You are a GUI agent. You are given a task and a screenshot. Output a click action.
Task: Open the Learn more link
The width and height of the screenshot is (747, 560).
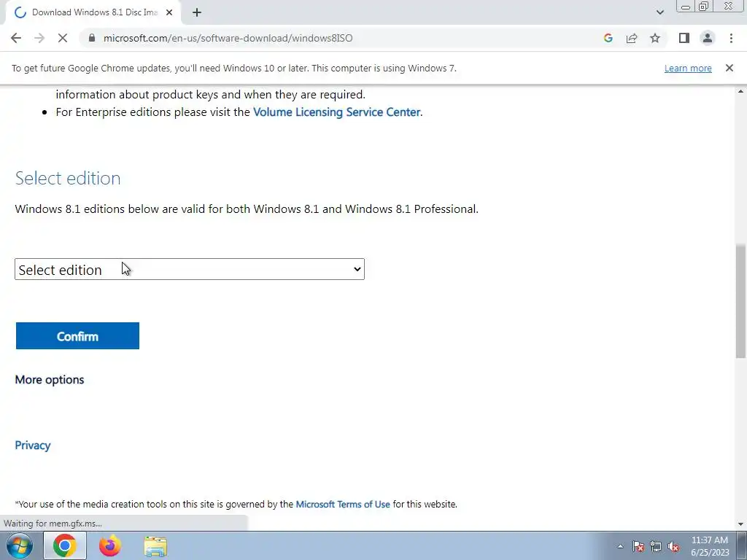(x=688, y=68)
